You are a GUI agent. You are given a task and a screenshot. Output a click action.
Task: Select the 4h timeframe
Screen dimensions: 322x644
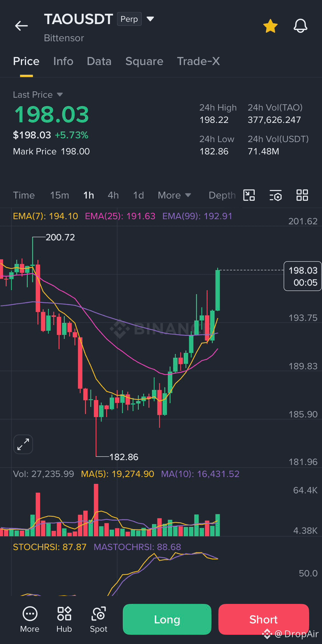pyautogui.click(x=113, y=195)
